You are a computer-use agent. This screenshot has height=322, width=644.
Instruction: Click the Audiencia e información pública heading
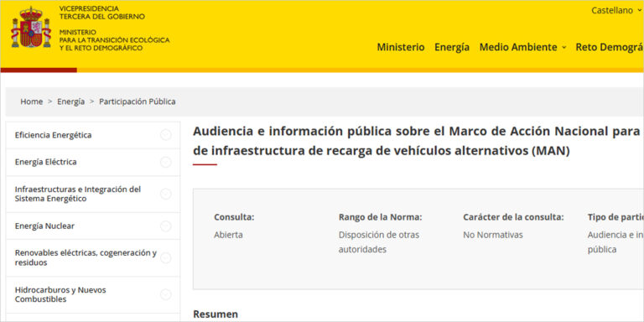coord(417,141)
